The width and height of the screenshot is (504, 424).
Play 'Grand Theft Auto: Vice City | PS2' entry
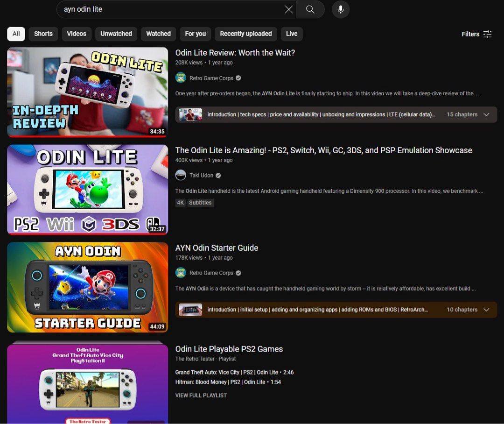click(234, 372)
